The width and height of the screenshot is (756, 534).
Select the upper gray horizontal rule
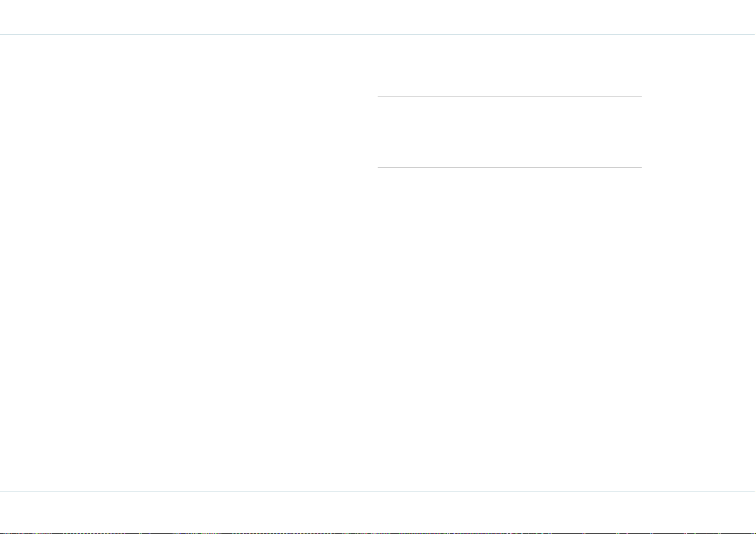(x=509, y=96)
